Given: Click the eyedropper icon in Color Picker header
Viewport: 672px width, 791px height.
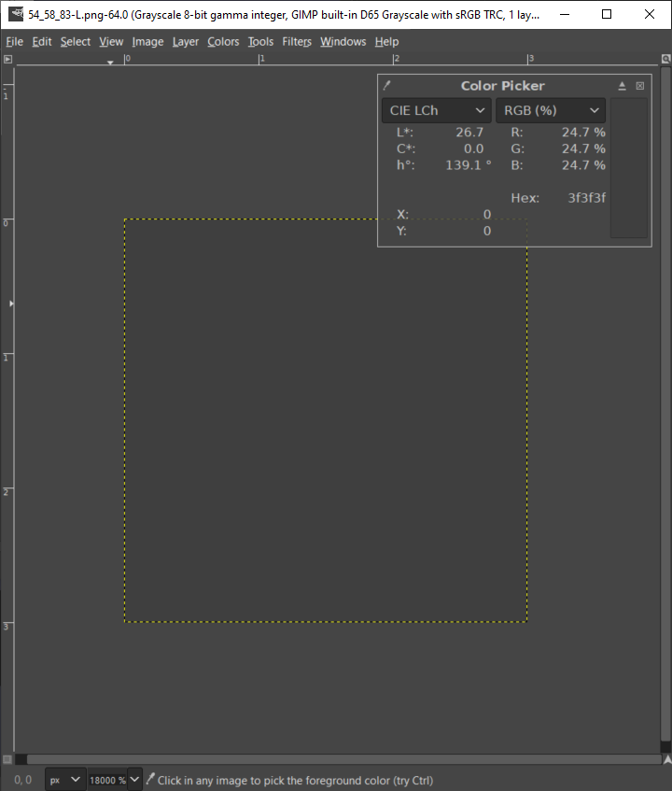Looking at the screenshot, I should (x=386, y=86).
